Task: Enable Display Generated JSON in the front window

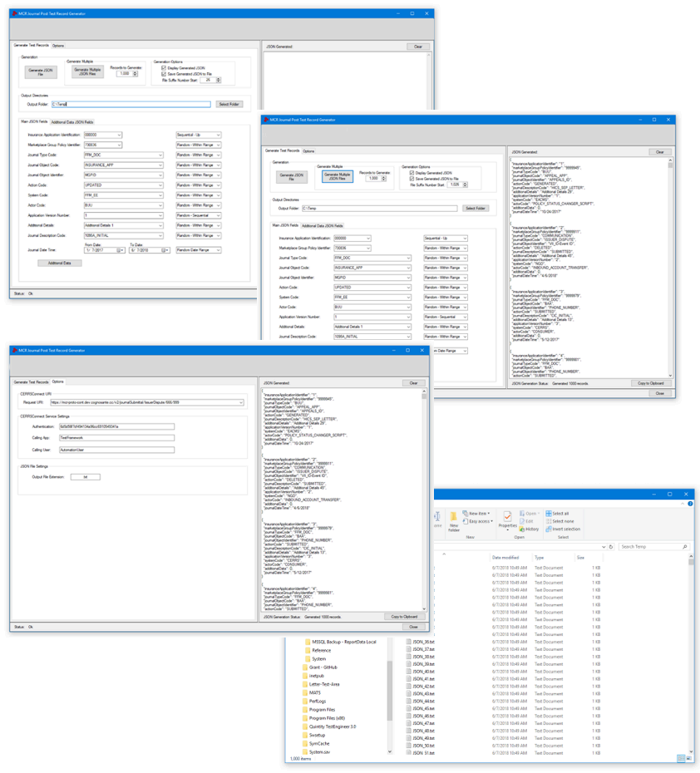Action: pyautogui.click(x=411, y=173)
